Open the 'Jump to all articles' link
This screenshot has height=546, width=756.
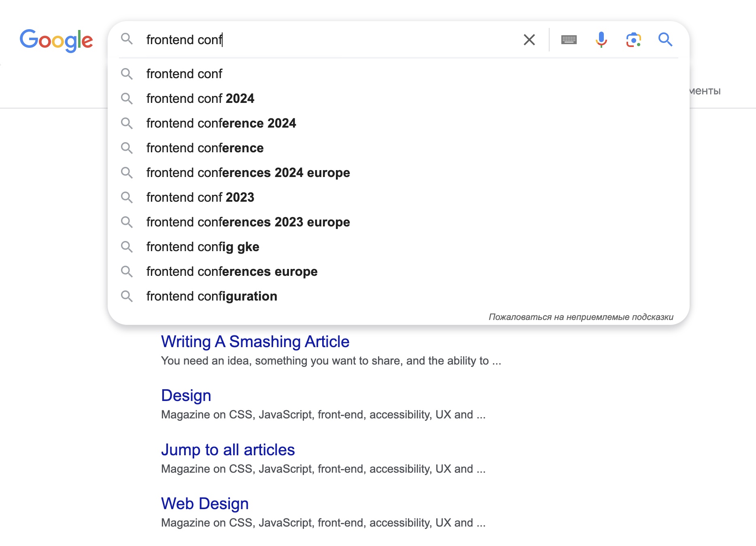click(228, 450)
